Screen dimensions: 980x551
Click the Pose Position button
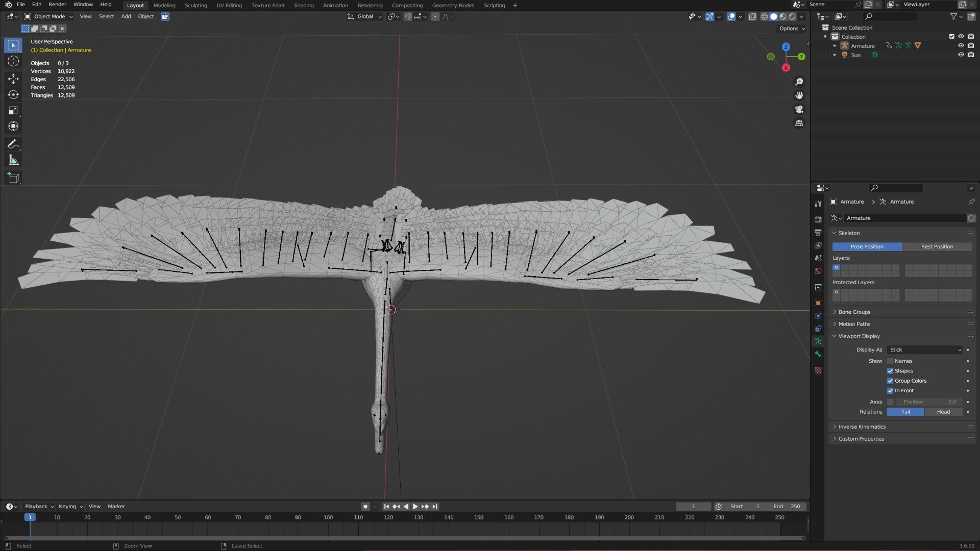point(867,247)
